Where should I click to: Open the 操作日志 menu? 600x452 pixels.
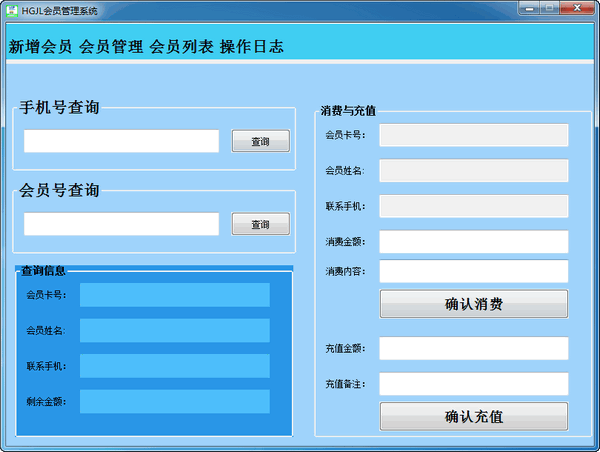pyautogui.click(x=252, y=47)
